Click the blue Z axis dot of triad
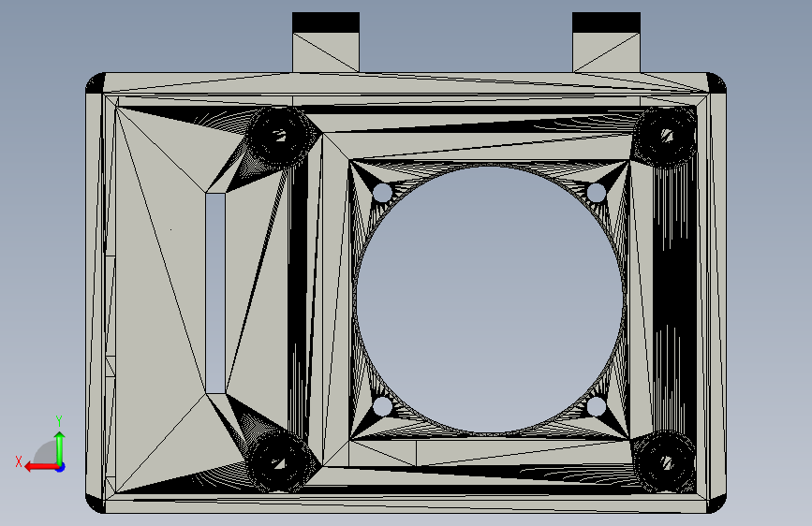Viewport: 812px width, 526px height. pyautogui.click(x=61, y=467)
